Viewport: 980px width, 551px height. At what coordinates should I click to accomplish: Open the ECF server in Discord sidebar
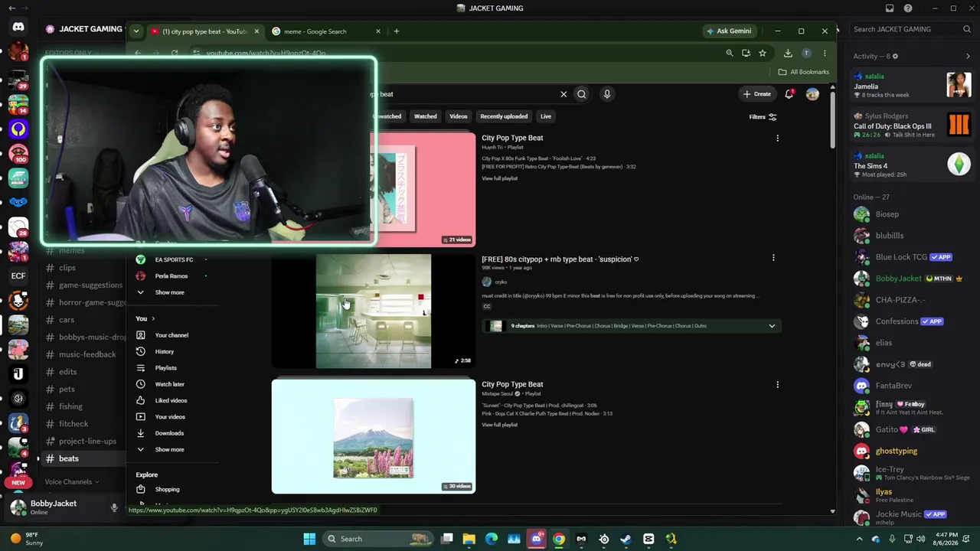[x=18, y=276]
